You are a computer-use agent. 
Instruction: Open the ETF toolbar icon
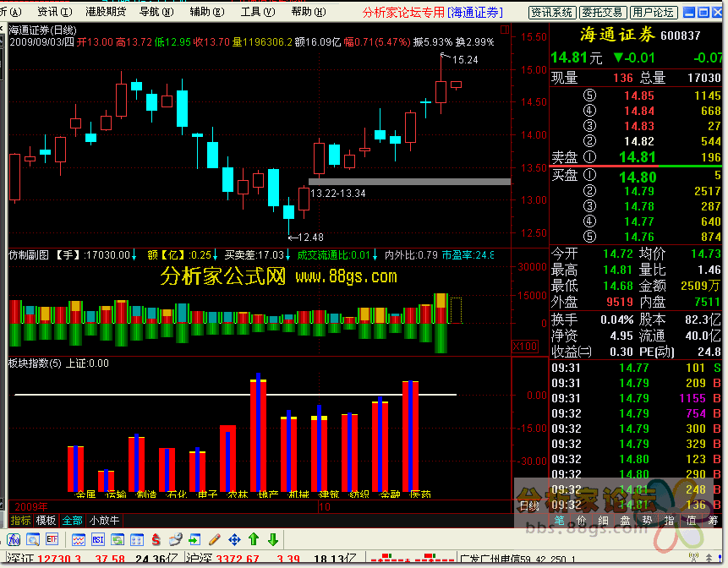52,540
